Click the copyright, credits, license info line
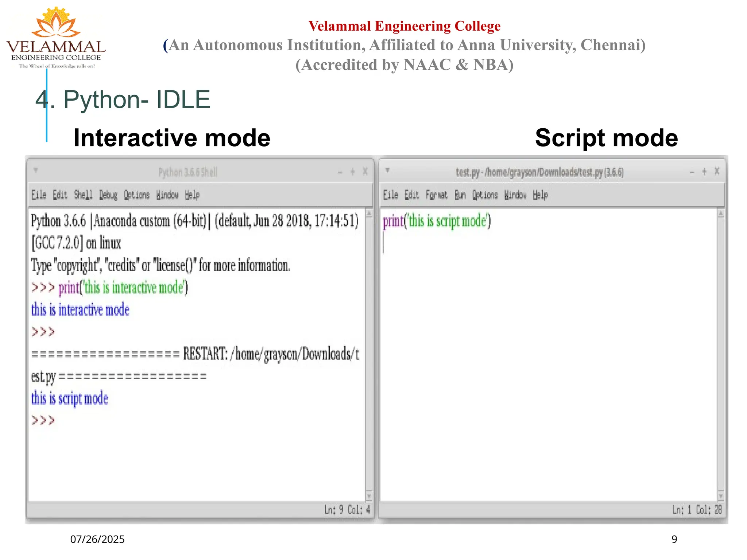Image resolution: width=747 pixels, height=560 pixels. 160,266
